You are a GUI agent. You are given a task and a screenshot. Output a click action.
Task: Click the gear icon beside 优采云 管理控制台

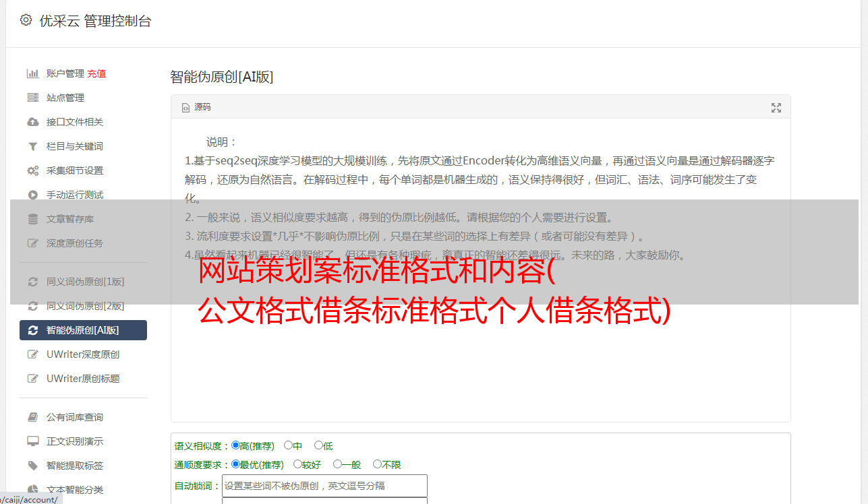click(26, 20)
